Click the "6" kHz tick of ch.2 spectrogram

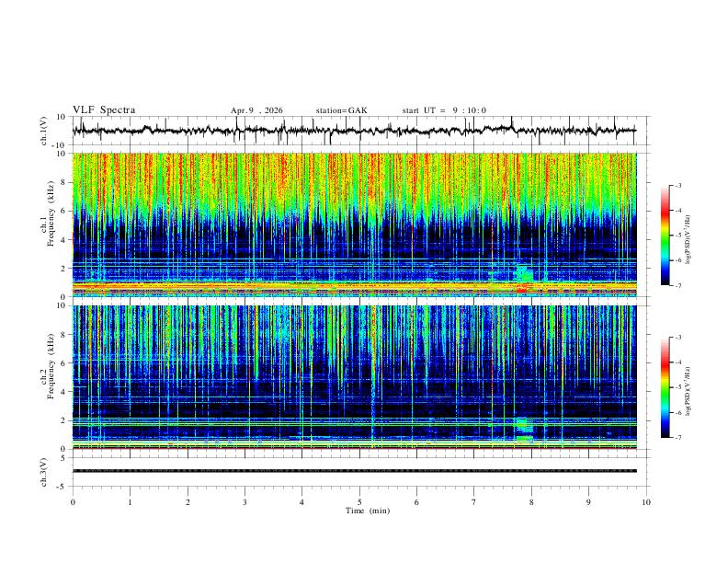(65, 363)
